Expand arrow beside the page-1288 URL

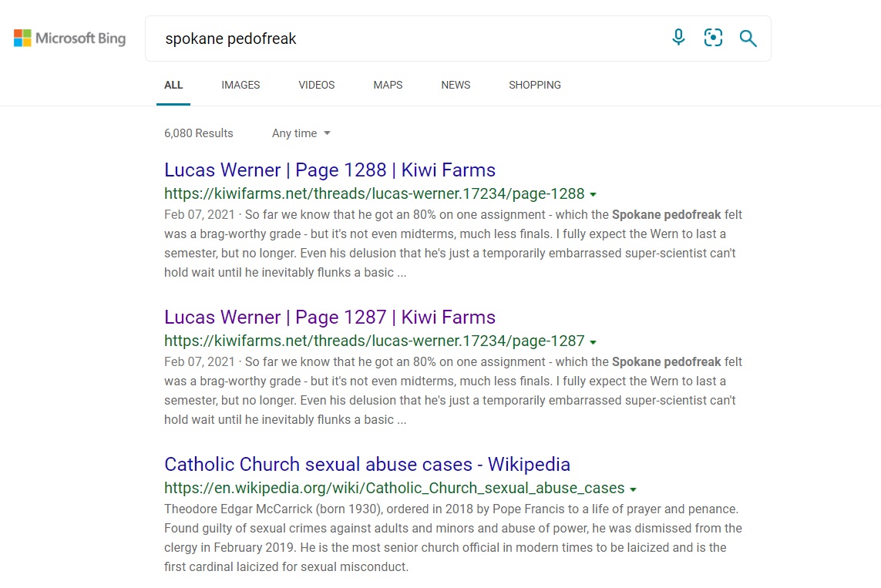coord(593,195)
